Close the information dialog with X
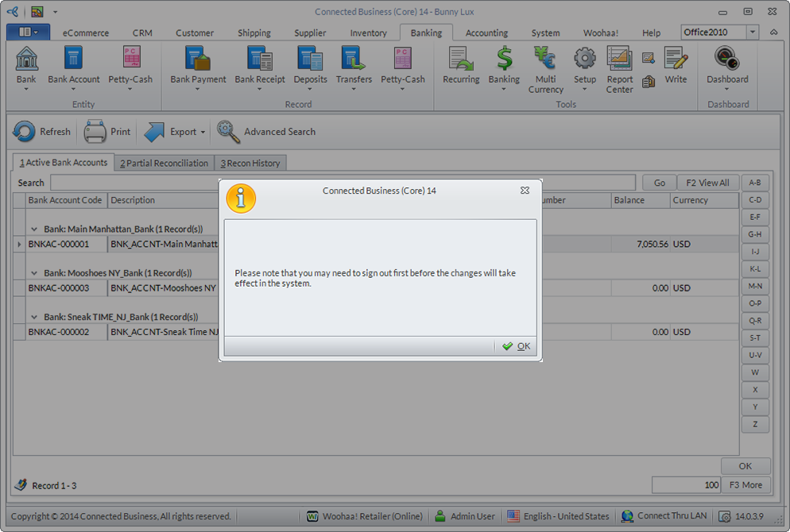 coord(525,191)
